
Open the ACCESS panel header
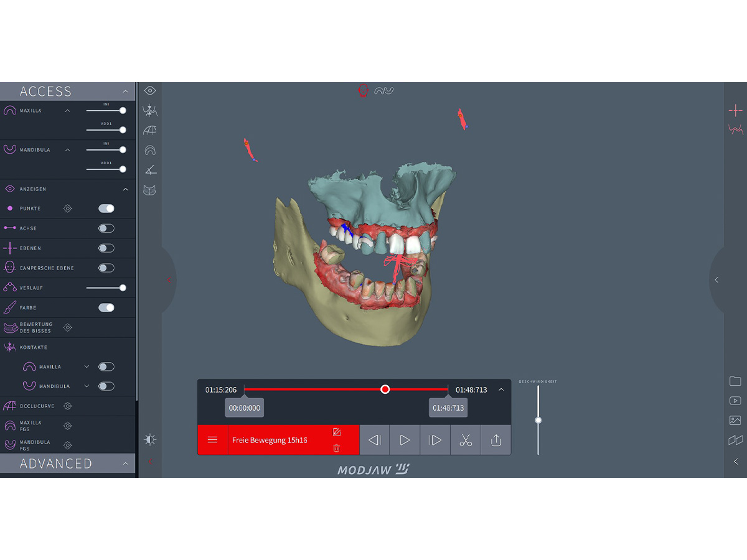[x=67, y=91]
